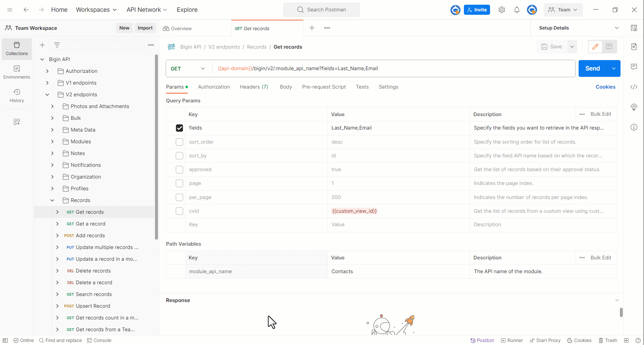Open Bulk Edit for query params

point(601,114)
